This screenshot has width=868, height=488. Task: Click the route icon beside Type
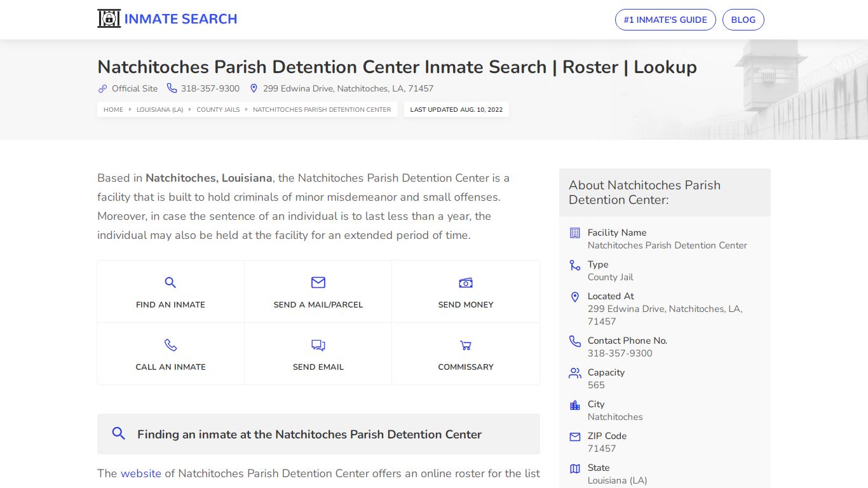coord(575,265)
